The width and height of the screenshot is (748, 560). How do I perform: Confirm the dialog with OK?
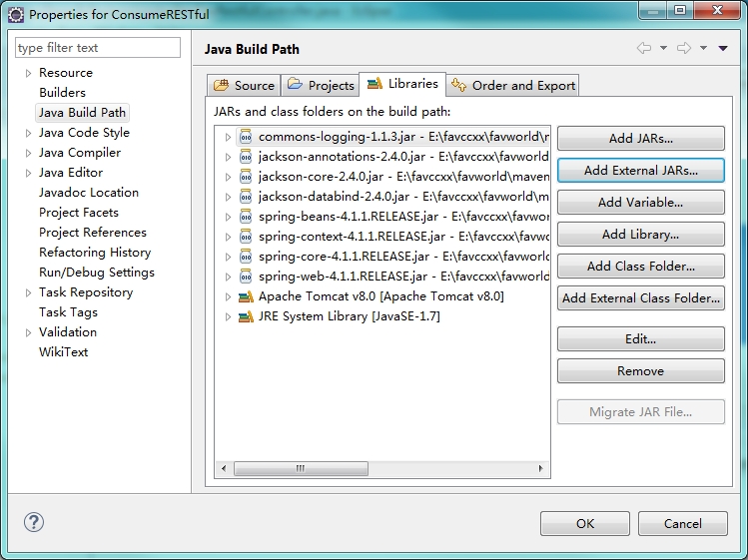[x=585, y=524]
